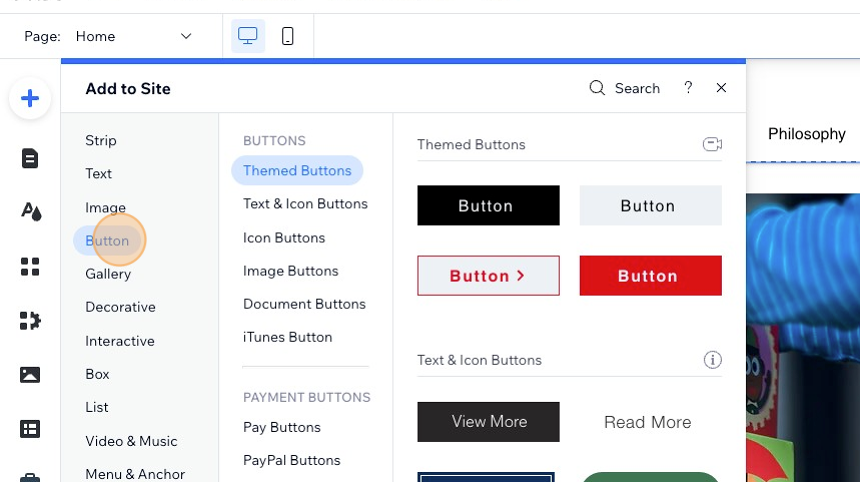Open Image Buttons subcategory

(x=291, y=271)
